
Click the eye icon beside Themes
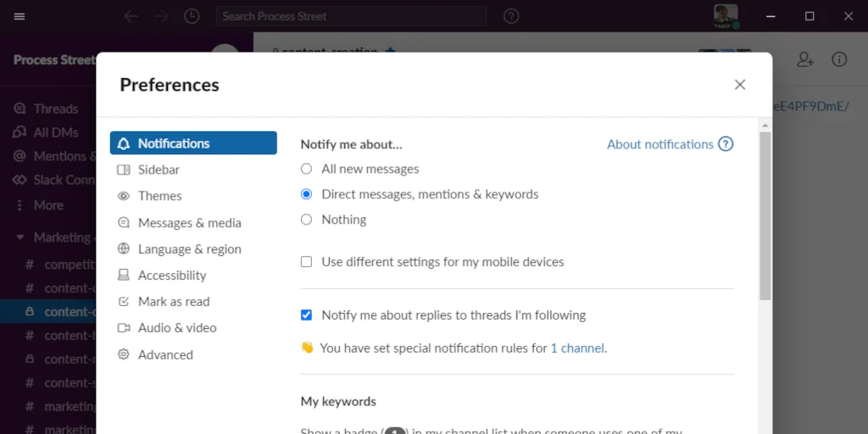[x=124, y=196]
